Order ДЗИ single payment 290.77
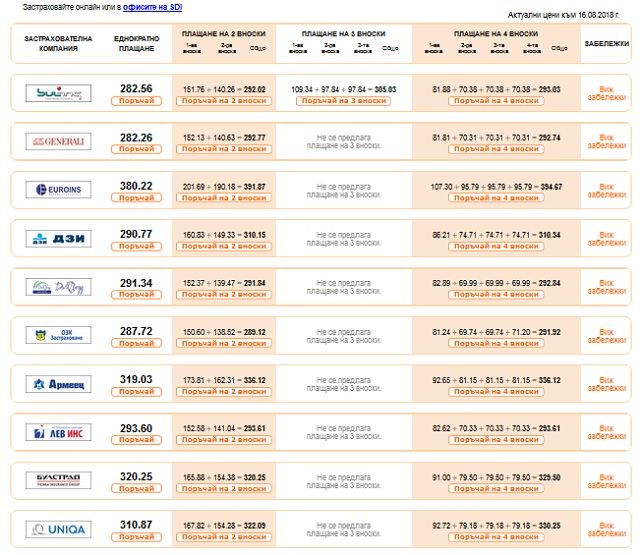The height and width of the screenshot is (555, 640). click(136, 246)
